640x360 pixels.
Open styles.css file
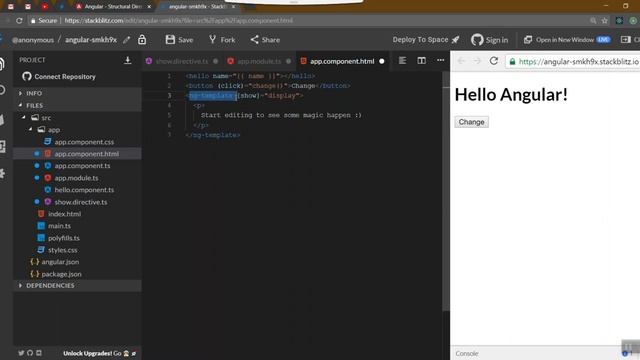click(x=62, y=250)
